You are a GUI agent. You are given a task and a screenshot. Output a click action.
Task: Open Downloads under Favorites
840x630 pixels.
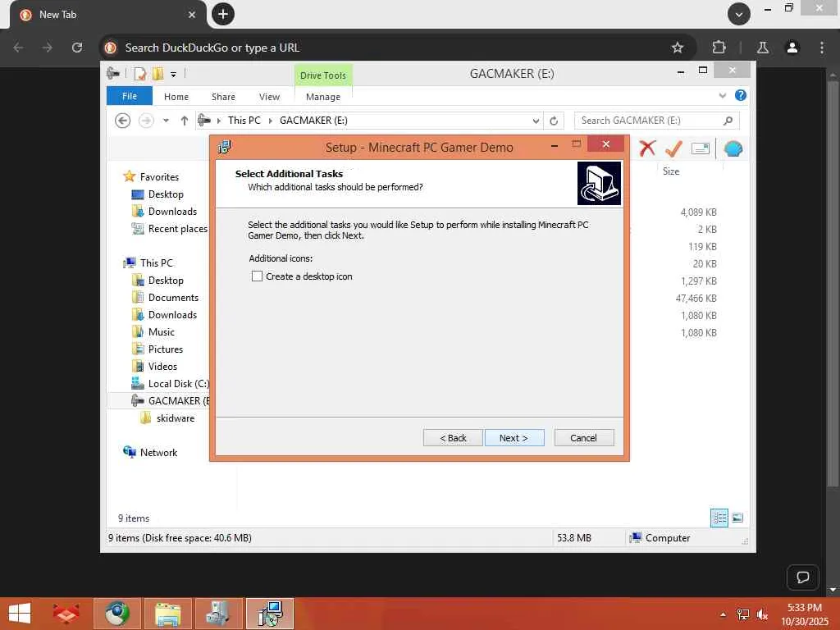pos(172,212)
